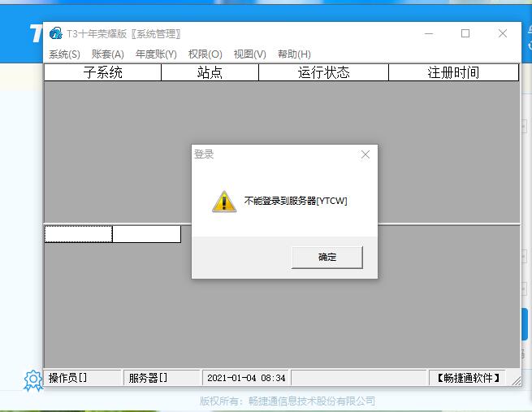This screenshot has width=532, height=412.
Task: Minimize the T3 系统管理 window
Action: click(429, 33)
